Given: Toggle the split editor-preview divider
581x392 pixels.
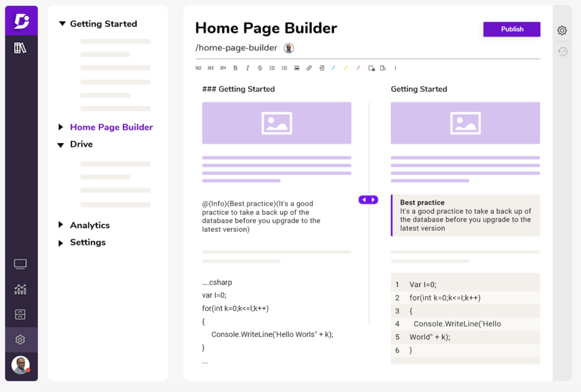Looking at the screenshot, I should tap(368, 200).
